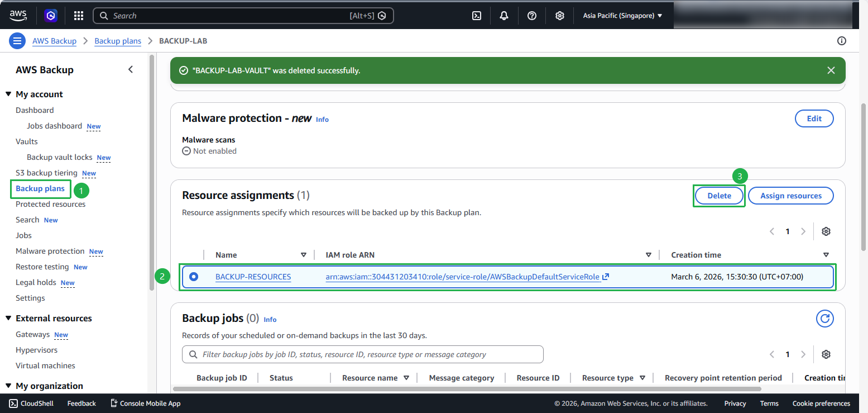This screenshot has height=413, width=868.
Task: Open S3 backup tiering in sidebar
Action: 46,173
